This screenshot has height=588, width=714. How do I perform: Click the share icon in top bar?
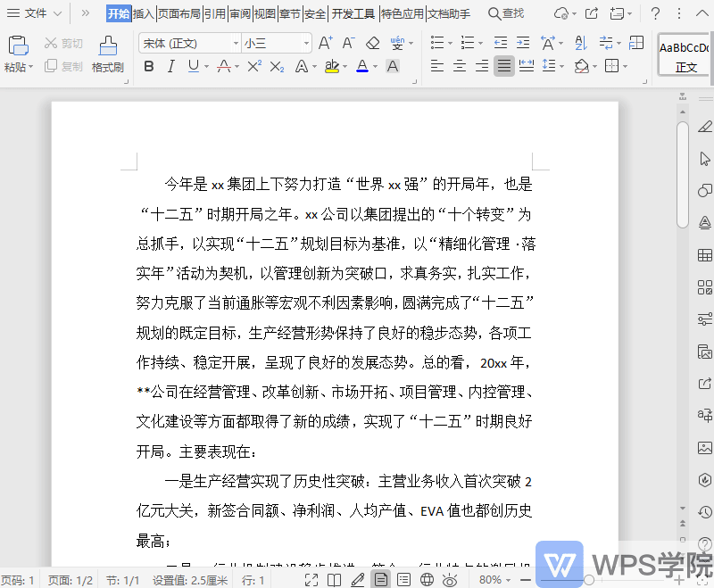coord(591,13)
